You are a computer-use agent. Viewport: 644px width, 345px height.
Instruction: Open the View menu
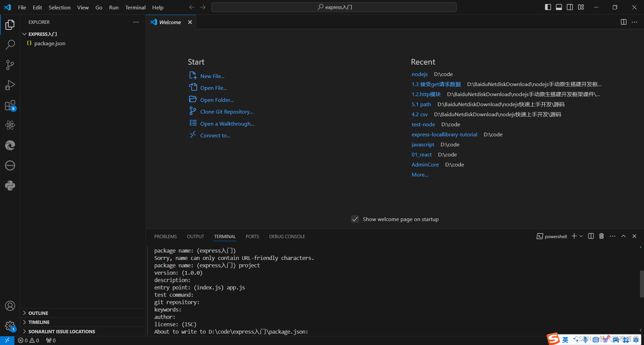83,7
